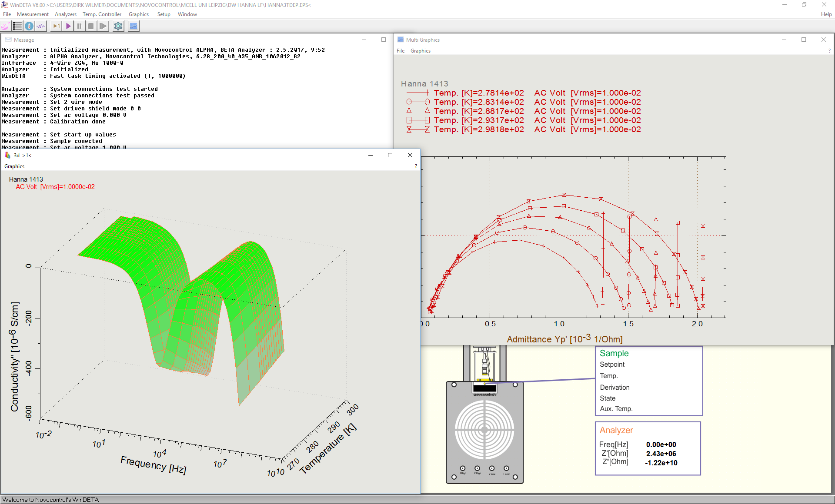Click the Freq[Hz] value 0.00e+00

(661, 444)
